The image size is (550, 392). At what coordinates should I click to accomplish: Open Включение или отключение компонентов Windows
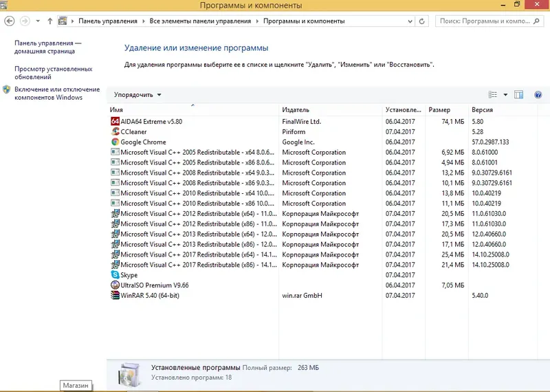[x=57, y=94]
